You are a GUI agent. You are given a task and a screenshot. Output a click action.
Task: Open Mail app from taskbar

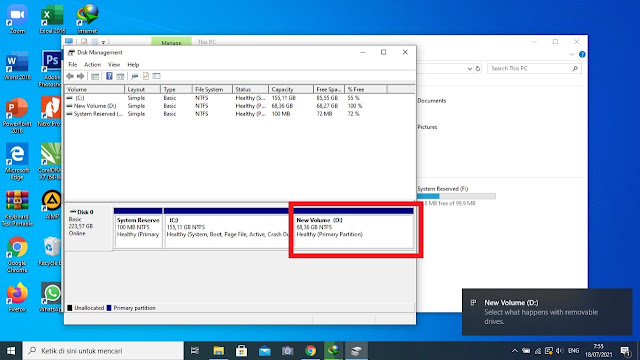tap(264, 351)
